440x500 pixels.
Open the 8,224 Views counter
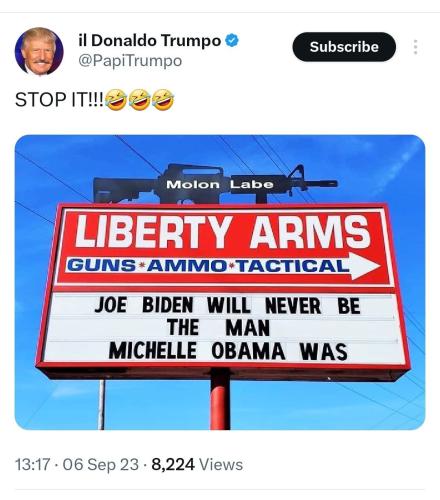click(197, 464)
